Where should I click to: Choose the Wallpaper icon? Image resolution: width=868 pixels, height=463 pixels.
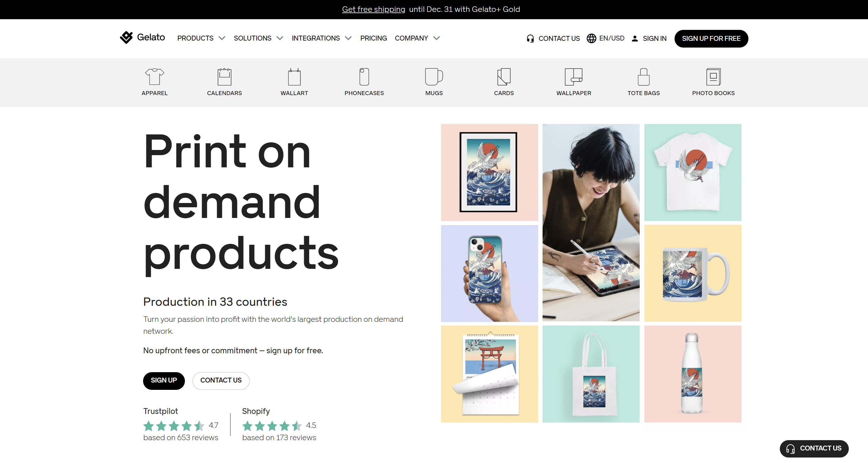point(574,77)
